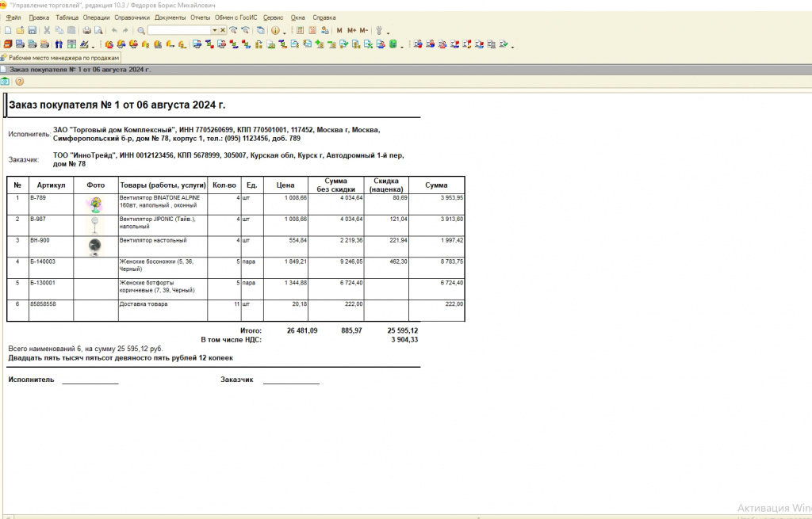Click the toolbar search input field
The image size is (812, 519).
point(178,30)
